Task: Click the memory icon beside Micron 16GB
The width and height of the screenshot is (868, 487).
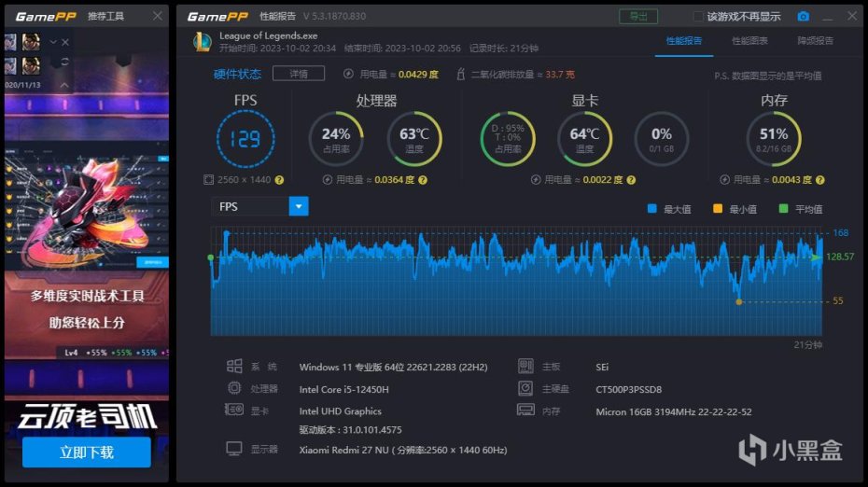Action: [x=525, y=410]
